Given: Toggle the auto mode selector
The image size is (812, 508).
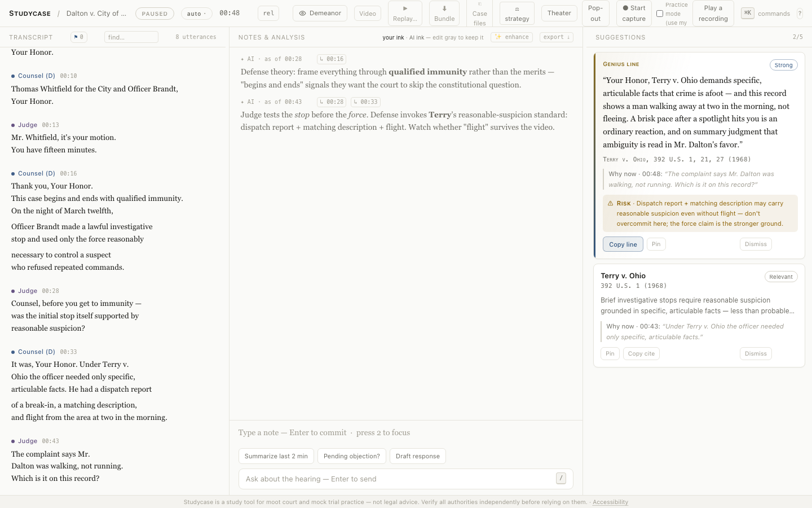Looking at the screenshot, I should click(197, 14).
